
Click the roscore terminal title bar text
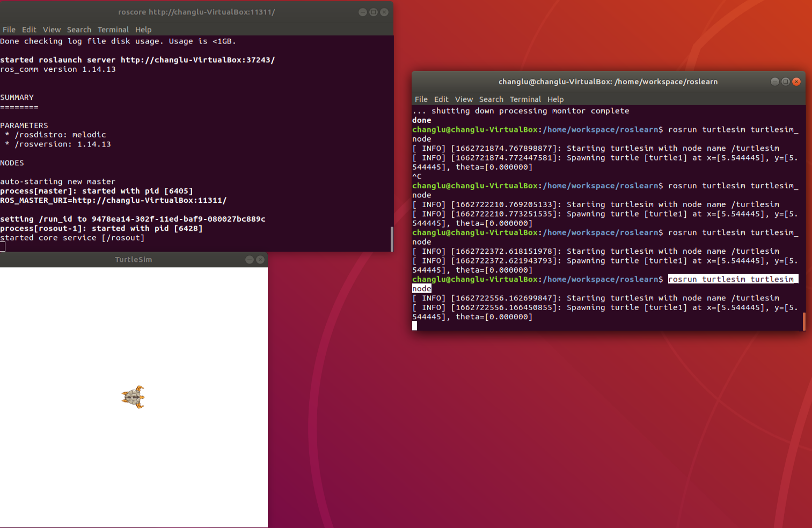(x=196, y=12)
